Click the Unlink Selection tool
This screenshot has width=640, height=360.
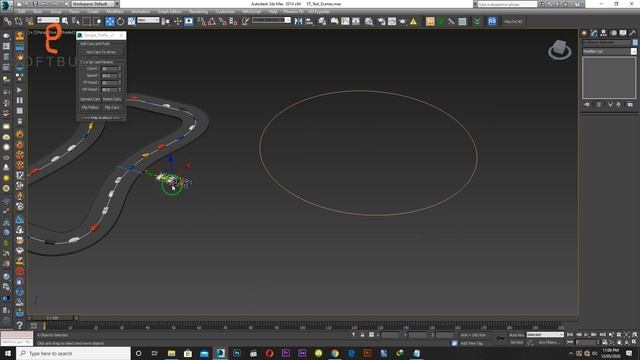pyautogui.click(x=18, y=21)
